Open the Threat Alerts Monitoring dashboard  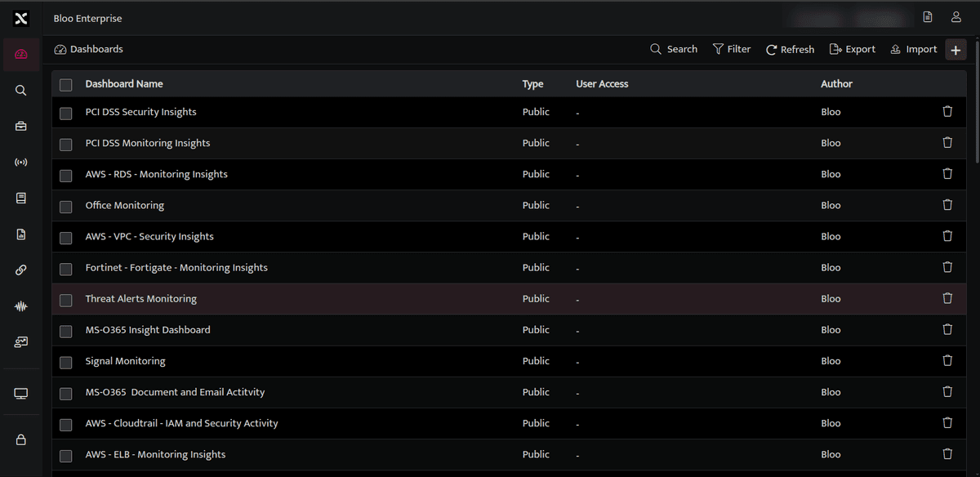(141, 299)
